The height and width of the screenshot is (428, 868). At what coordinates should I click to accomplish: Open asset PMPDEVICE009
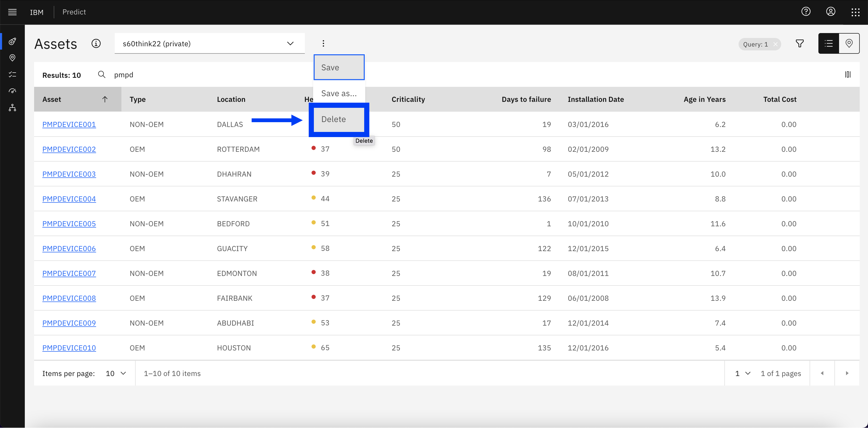69,323
